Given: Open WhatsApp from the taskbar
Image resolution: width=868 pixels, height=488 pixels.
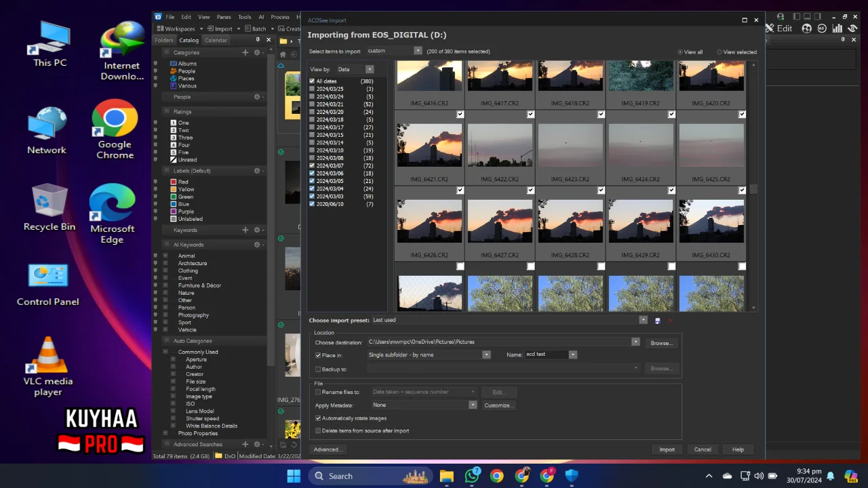Looking at the screenshot, I should (x=472, y=476).
